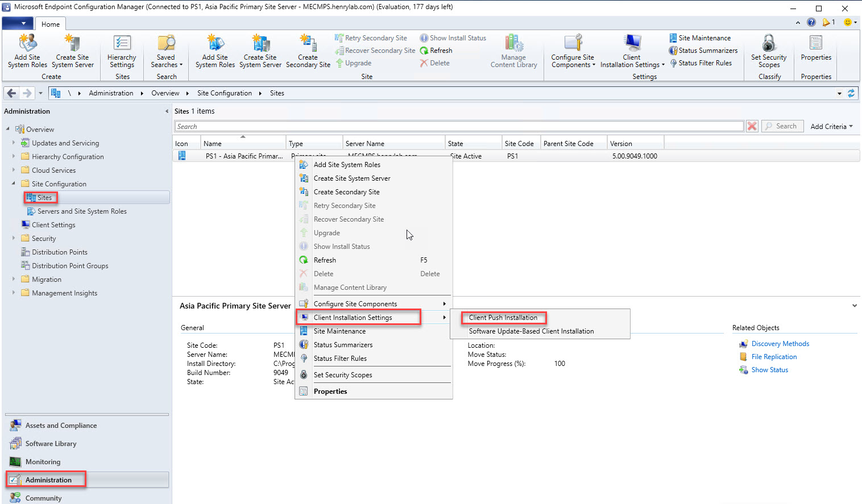
Task: Choose Site Maintenance from context menu
Action: pyautogui.click(x=339, y=331)
